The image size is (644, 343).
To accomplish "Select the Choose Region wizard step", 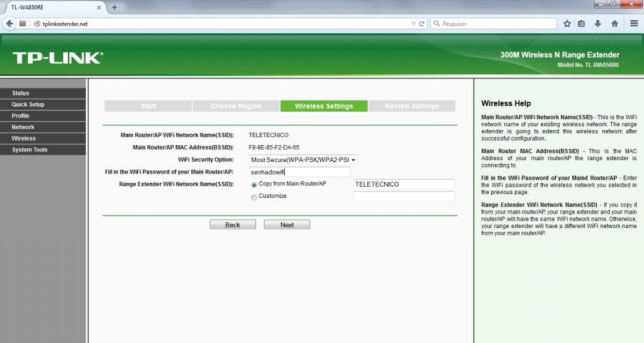I will pos(236,106).
